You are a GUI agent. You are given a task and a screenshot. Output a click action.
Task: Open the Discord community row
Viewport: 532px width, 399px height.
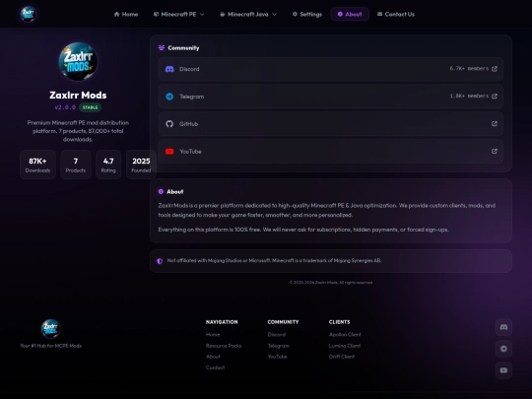tap(330, 69)
